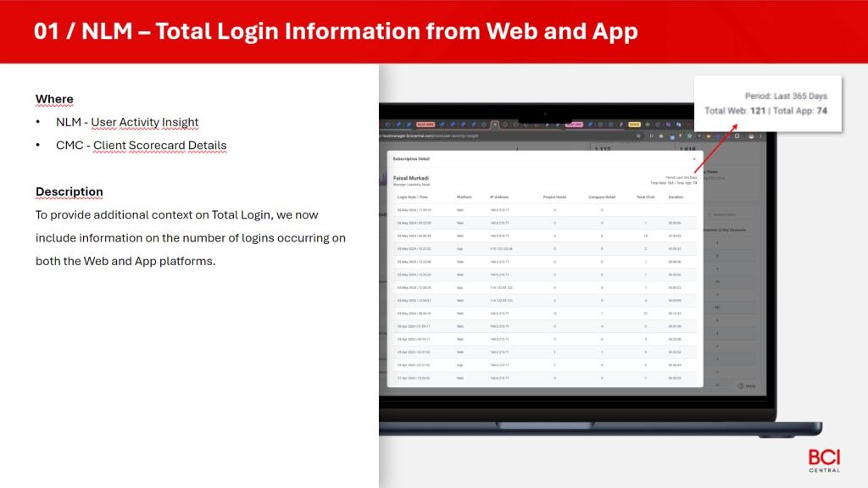Screen dimensions: 868x488
Task: Click the IP Address column header
Action: coord(500,197)
